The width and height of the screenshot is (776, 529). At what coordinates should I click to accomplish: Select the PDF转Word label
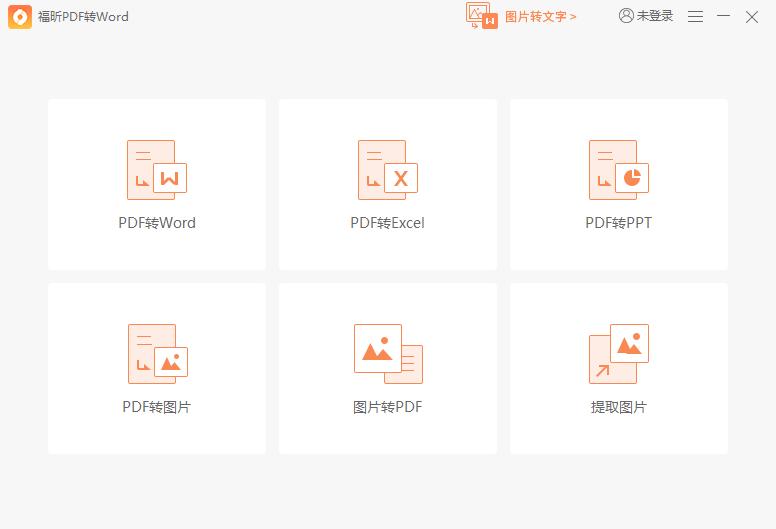tap(157, 223)
